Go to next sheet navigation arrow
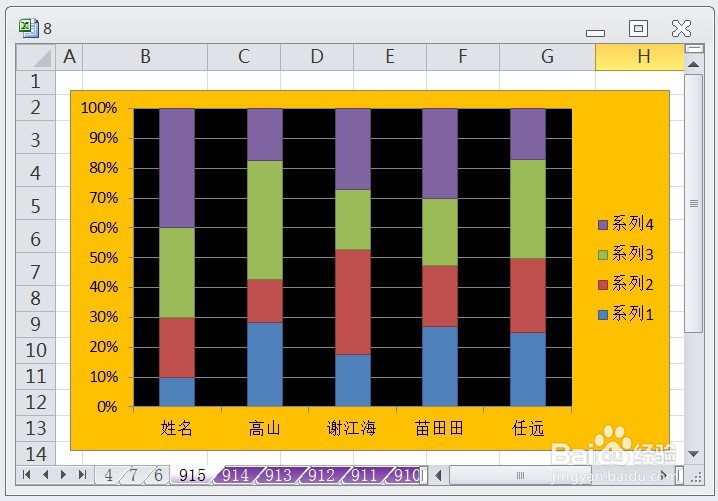718x501 pixels. tap(64, 475)
